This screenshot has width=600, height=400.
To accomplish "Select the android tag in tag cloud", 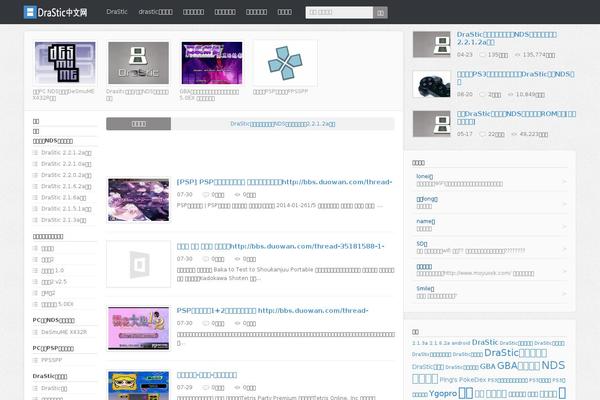I will click(x=461, y=343).
